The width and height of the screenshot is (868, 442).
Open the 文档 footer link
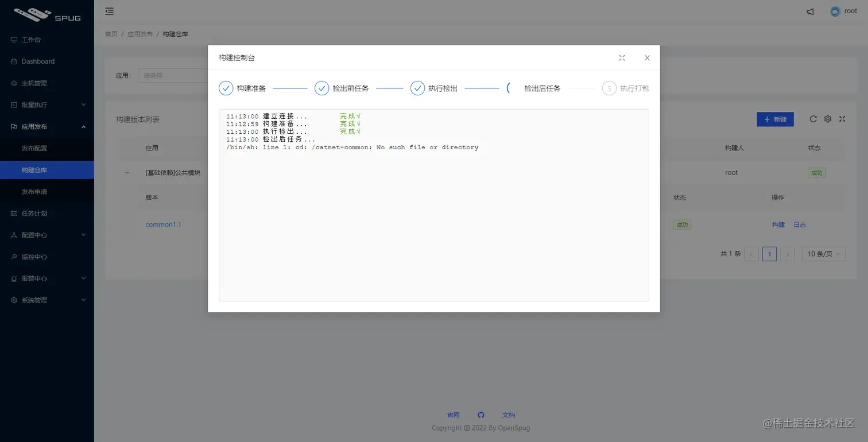coord(509,414)
